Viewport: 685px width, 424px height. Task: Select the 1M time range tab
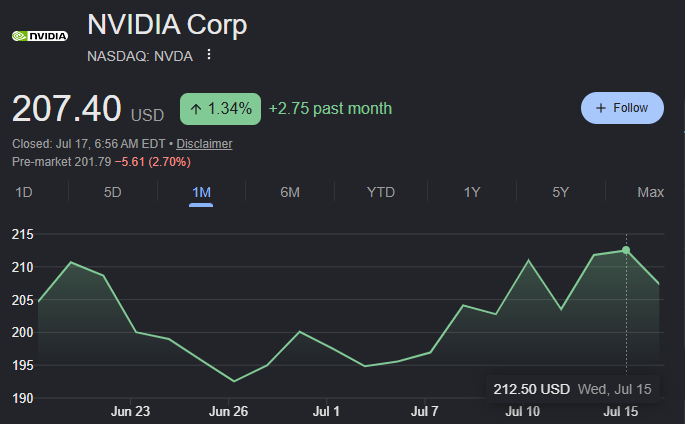coord(201,192)
